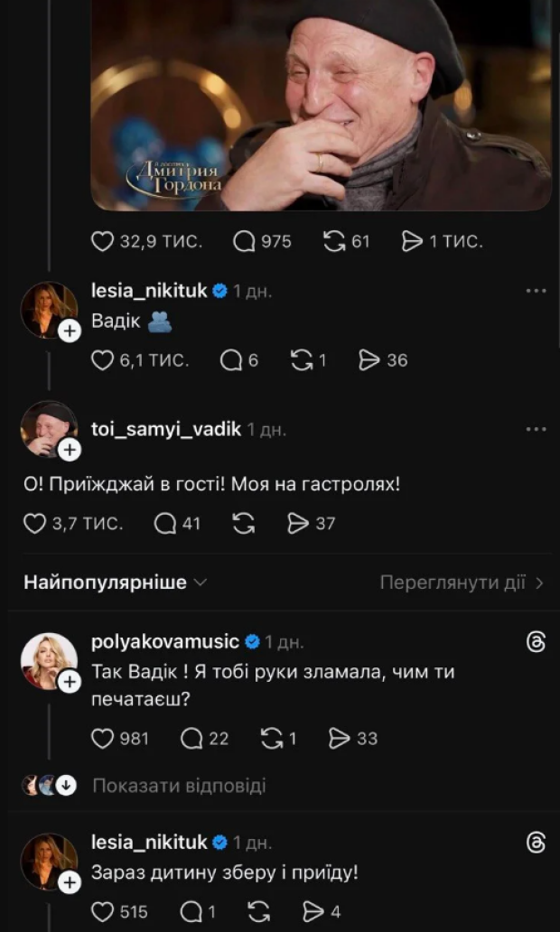Share the main post with 1 тис. shares
Image resolution: width=560 pixels, height=932 pixels.
point(412,242)
